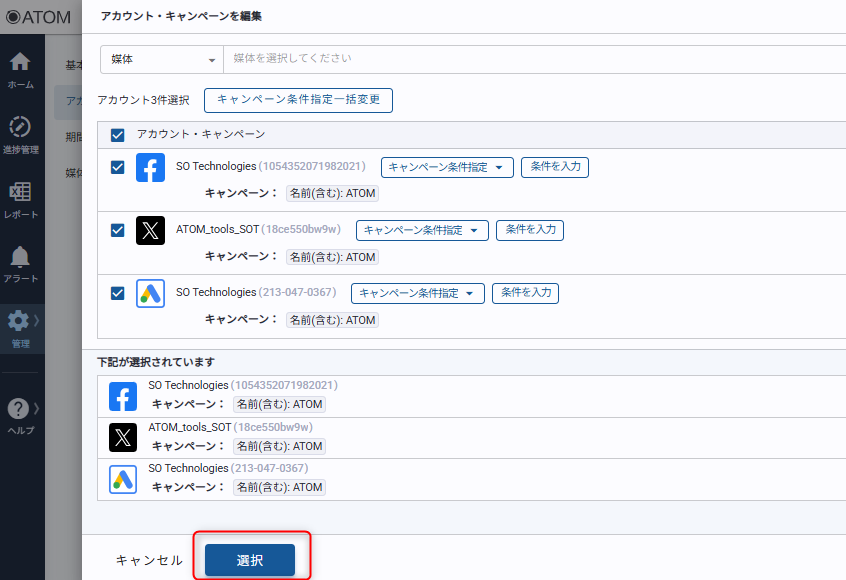This screenshot has height=580, width=846.
Task: Click 条件を入力 button for ATOM_tools_SOT
Action: [x=530, y=230]
